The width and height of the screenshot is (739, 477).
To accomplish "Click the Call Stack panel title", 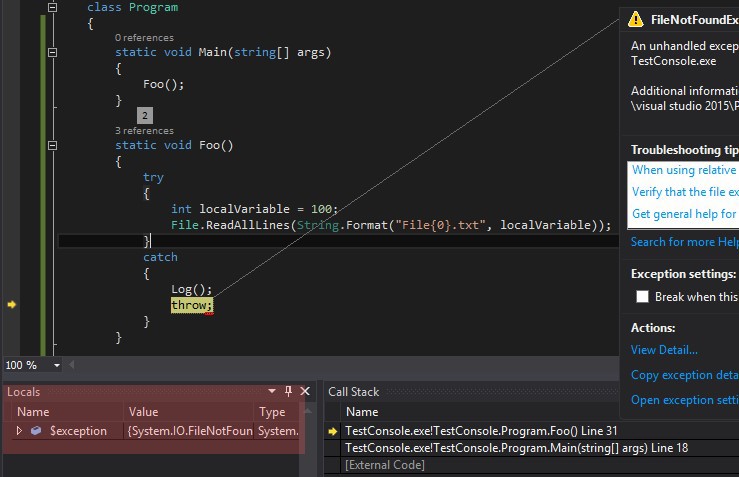I will tap(353, 392).
